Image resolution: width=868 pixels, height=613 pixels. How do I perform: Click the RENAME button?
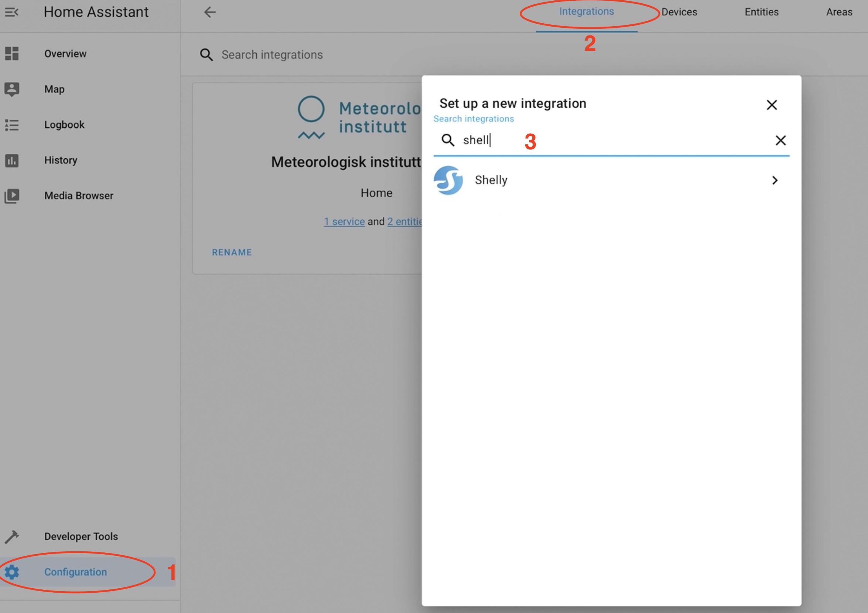(x=232, y=252)
